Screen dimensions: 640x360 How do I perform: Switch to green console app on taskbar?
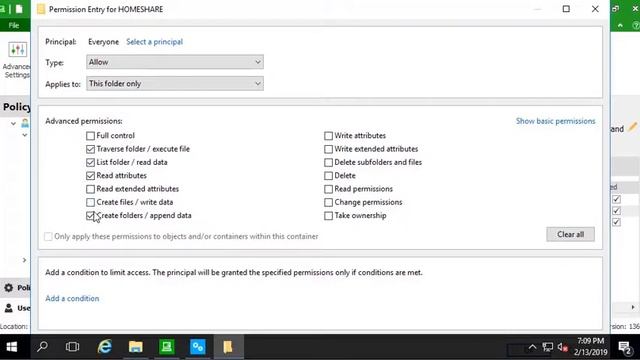pyautogui.click(x=167, y=347)
